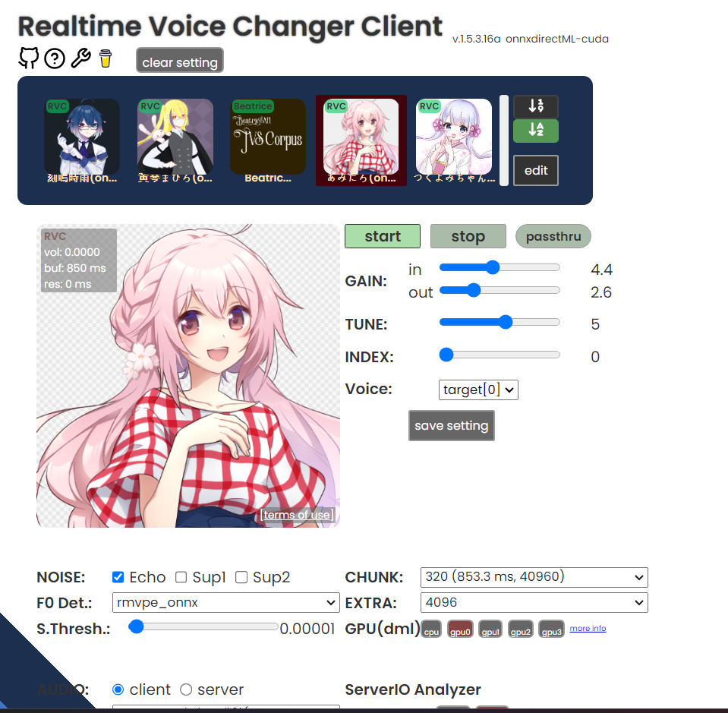Click the clear setting button
The width and height of the screenshot is (728, 713).
point(180,61)
